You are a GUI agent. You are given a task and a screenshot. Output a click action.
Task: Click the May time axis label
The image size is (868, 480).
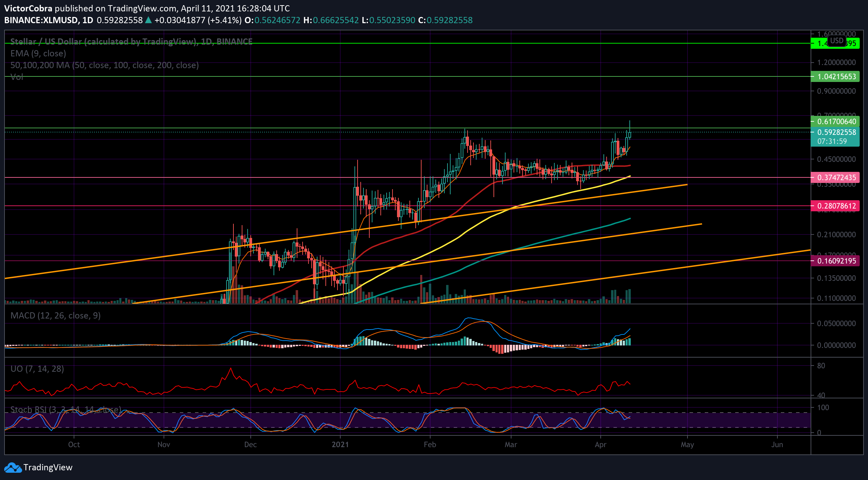point(687,445)
